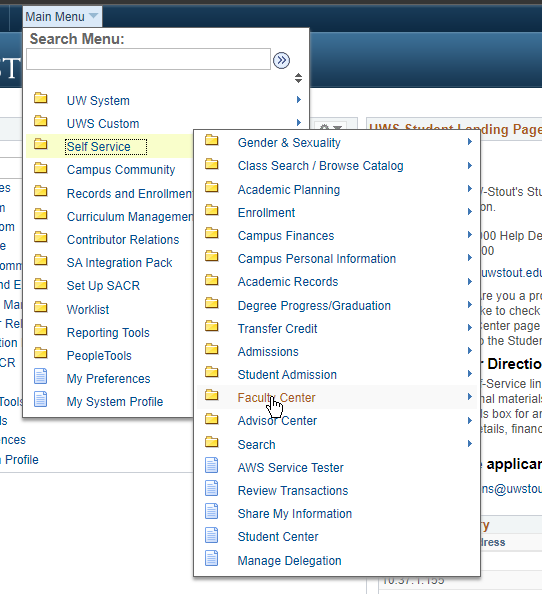Click the Self Service folder icon
This screenshot has height=594, width=542.
point(41,144)
